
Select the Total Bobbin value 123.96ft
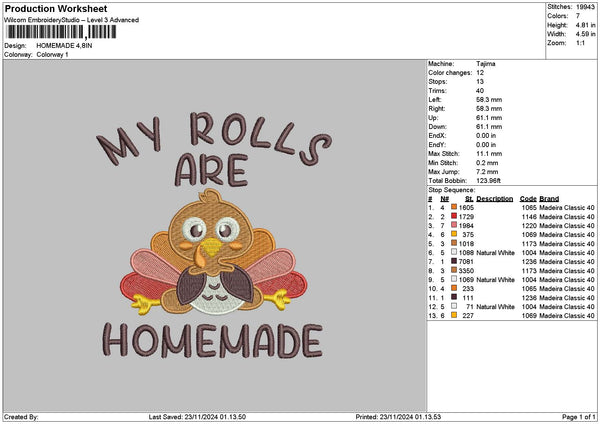click(x=488, y=181)
